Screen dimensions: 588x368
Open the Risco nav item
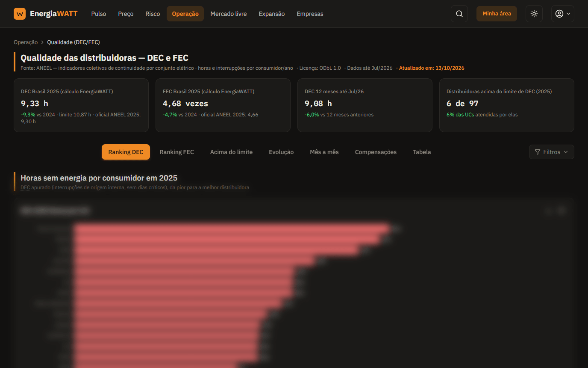click(153, 14)
